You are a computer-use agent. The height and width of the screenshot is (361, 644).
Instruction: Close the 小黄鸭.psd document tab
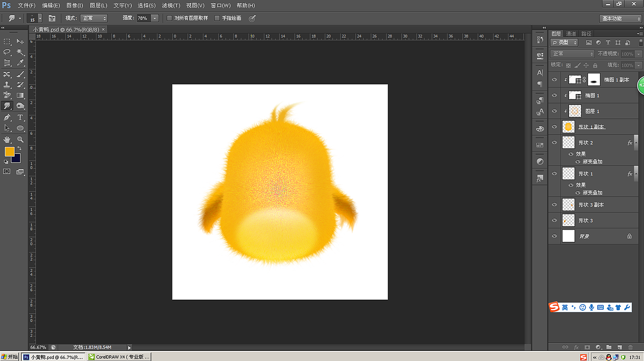pos(103,29)
